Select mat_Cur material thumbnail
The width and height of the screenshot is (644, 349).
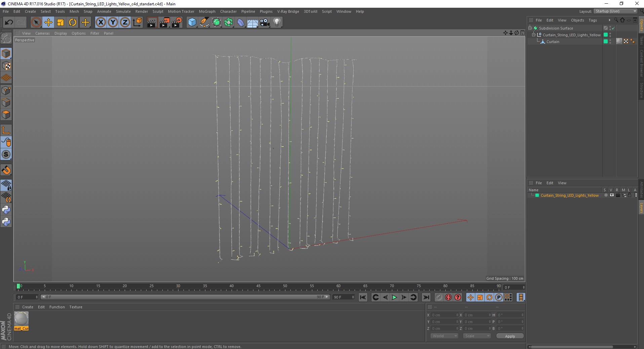click(x=22, y=321)
